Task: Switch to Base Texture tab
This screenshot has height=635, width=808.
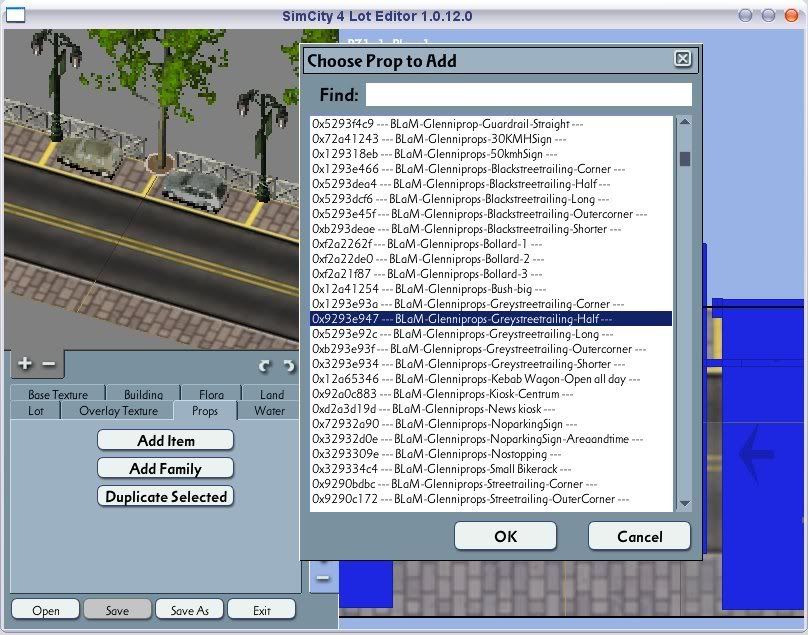Action: click(x=58, y=394)
